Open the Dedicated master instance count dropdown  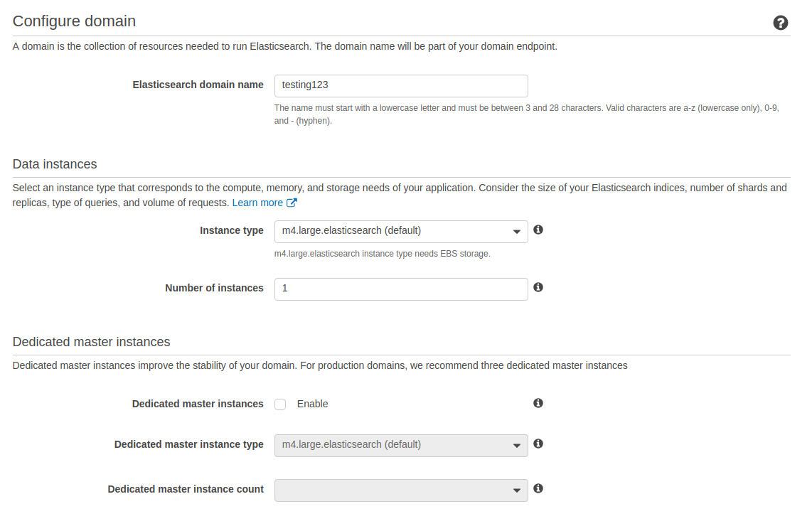401,490
